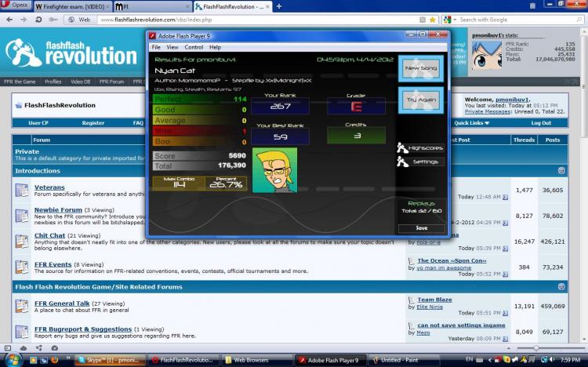This screenshot has width=588, height=367.
Task: Open the Control menu in Flash Player
Action: [x=194, y=47]
